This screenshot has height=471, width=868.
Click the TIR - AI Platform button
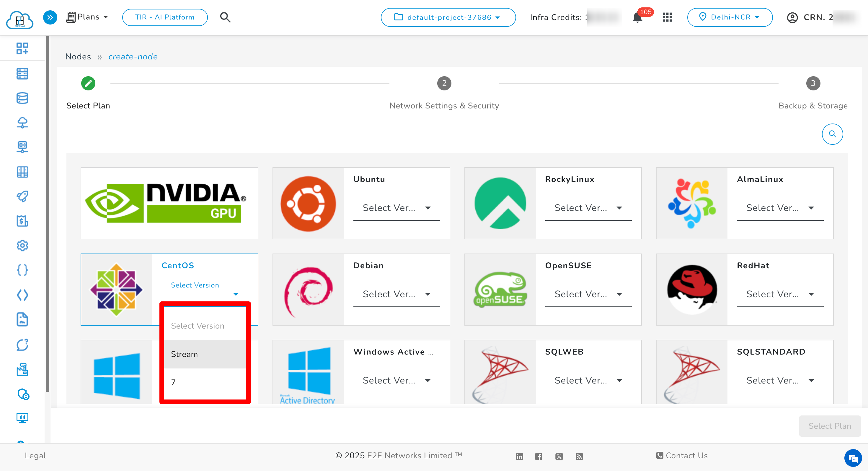point(165,17)
